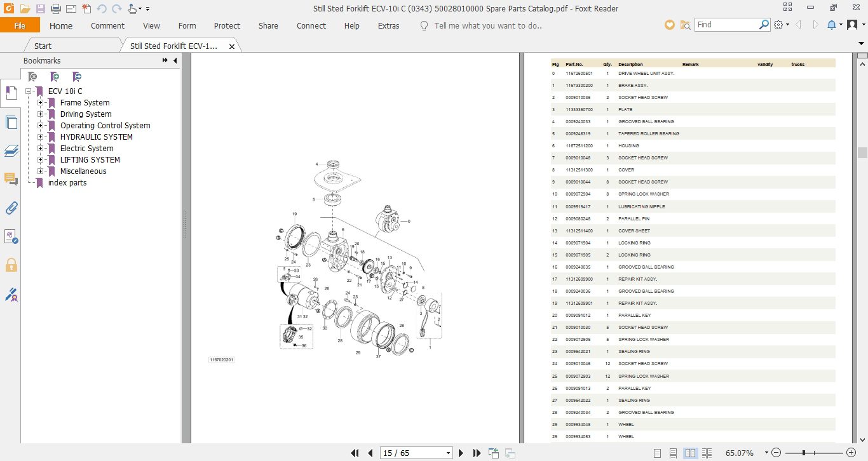Screen dimensions: 868x461
Task: Toggle single page view mode
Action: pos(657,453)
